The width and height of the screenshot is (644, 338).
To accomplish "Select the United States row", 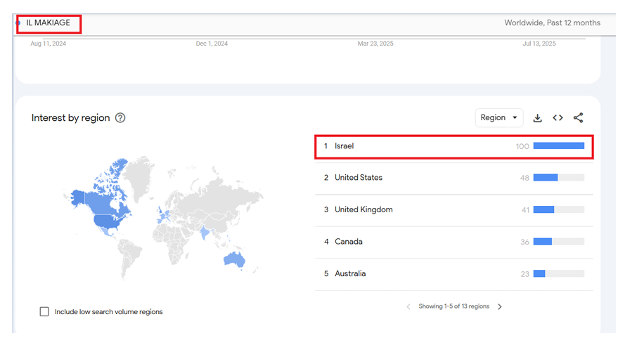I will pyautogui.click(x=454, y=178).
